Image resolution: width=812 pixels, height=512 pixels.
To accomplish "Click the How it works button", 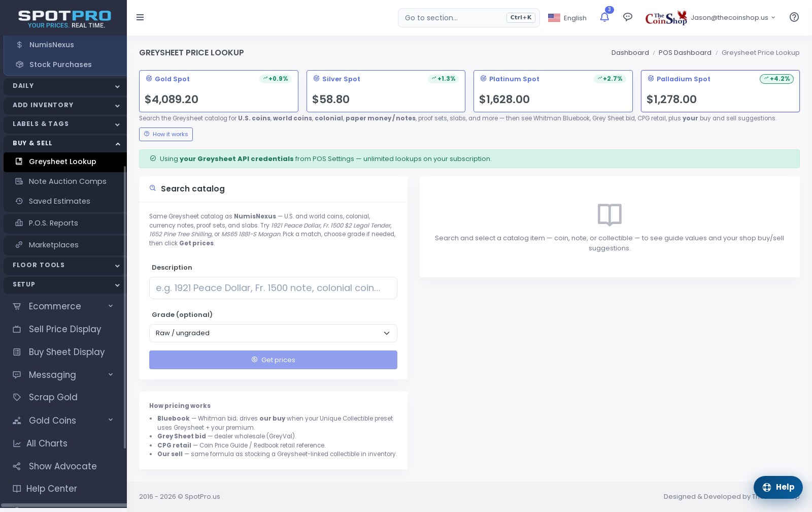I will click(166, 134).
